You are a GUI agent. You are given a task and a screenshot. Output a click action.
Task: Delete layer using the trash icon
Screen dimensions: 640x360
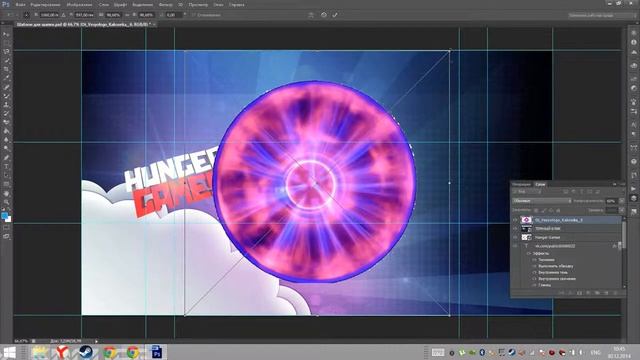615,293
